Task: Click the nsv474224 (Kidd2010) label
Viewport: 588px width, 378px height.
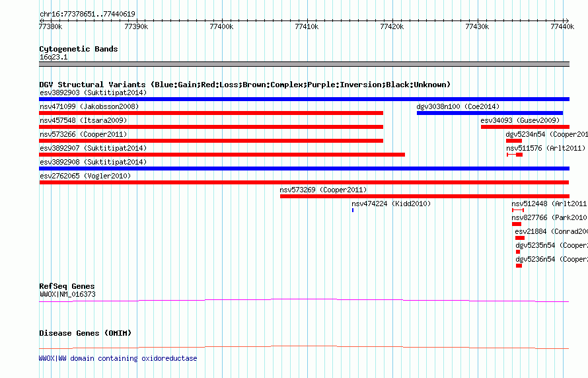Action: (391, 204)
